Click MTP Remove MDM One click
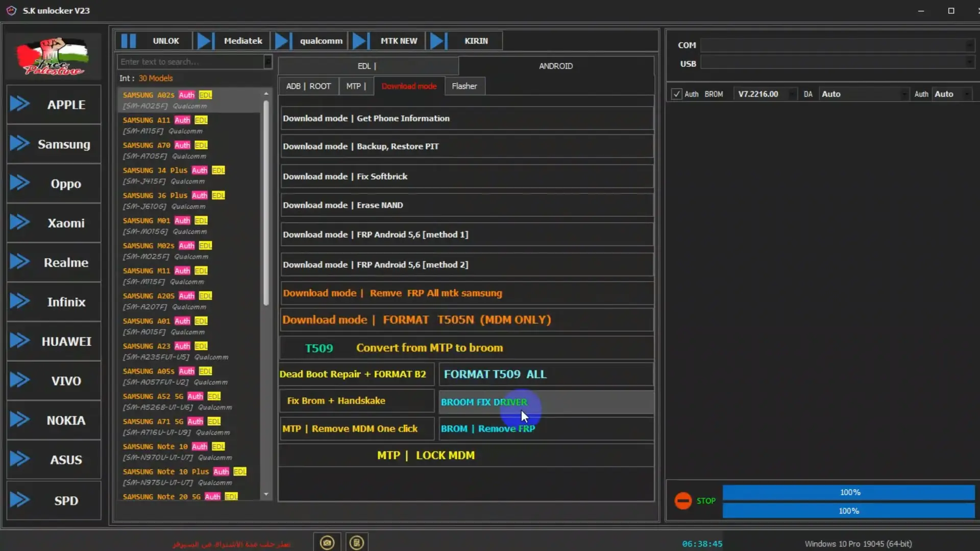The image size is (980, 551). click(x=356, y=429)
